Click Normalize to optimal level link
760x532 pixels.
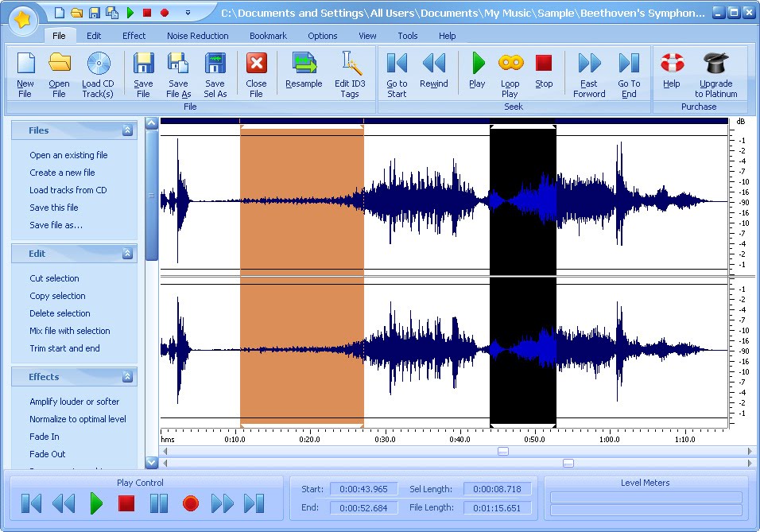(78, 419)
